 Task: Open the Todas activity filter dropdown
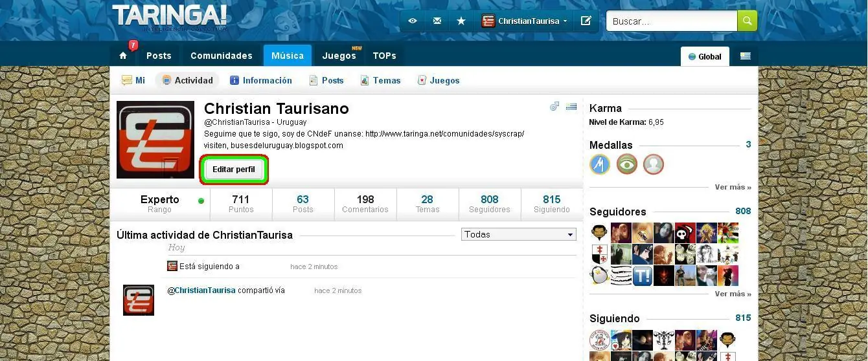pyautogui.click(x=519, y=234)
